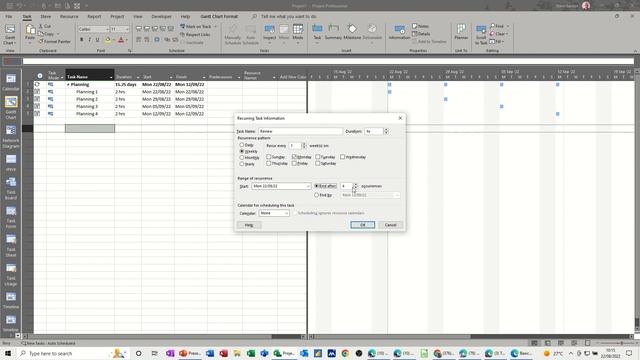This screenshot has height=360, width=640.
Task: Check the Friday checkbox
Action: [294, 163]
